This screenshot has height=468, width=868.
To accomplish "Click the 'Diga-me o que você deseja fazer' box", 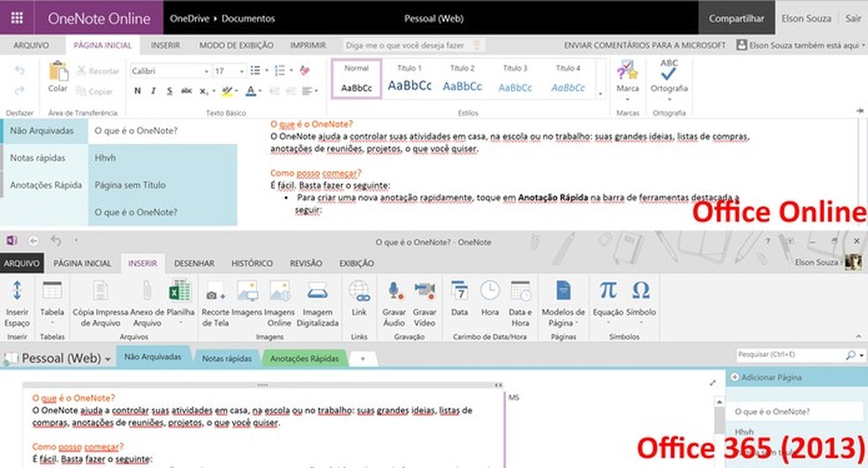I will point(413,45).
